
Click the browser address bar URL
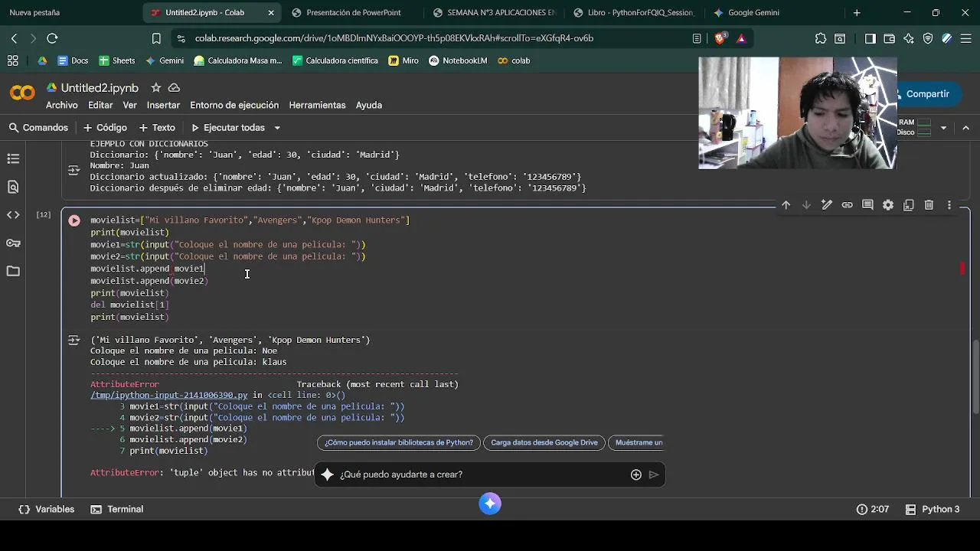[x=394, y=38]
